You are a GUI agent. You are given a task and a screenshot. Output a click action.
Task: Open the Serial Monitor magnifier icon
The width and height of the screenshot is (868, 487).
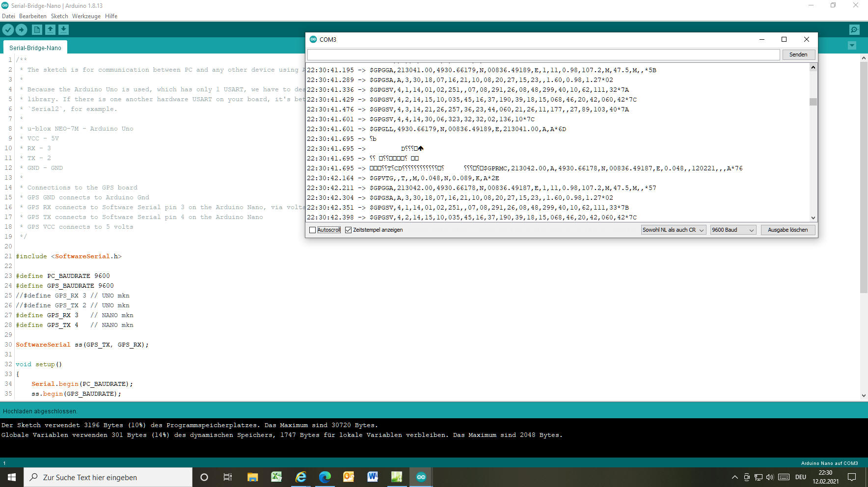(x=854, y=30)
